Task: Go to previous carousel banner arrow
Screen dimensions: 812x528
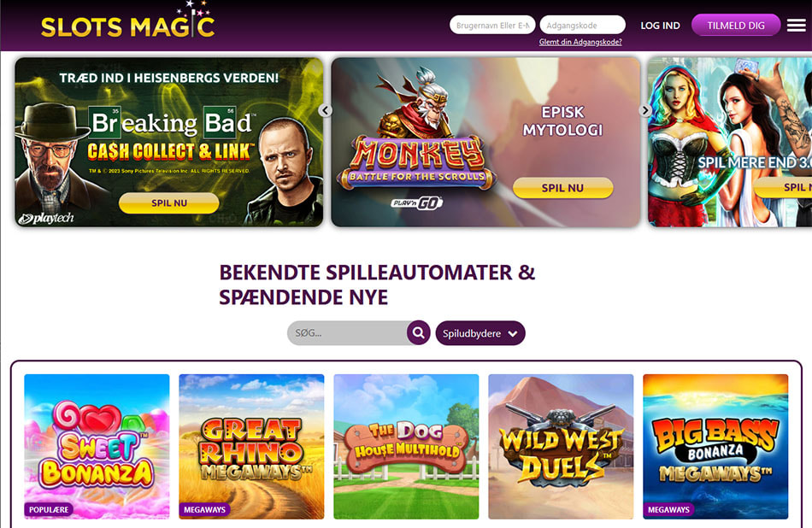Action: (x=325, y=110)
